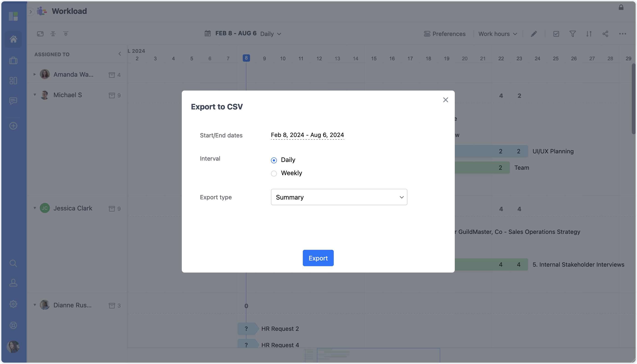This screenshot has width=637, height=364.
Task: Open settings gear in the sidebar
Action: [13, 304]
